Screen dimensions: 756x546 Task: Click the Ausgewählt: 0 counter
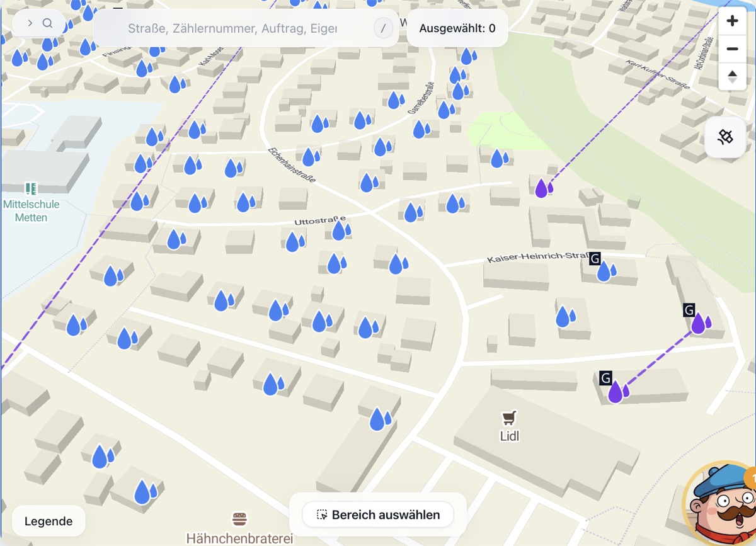(457, 28)
